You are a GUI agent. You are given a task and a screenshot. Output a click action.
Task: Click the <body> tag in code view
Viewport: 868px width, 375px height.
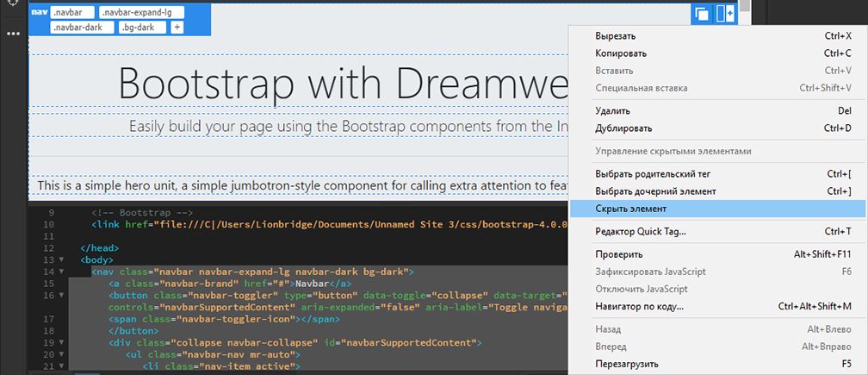(x=96, y=259)
